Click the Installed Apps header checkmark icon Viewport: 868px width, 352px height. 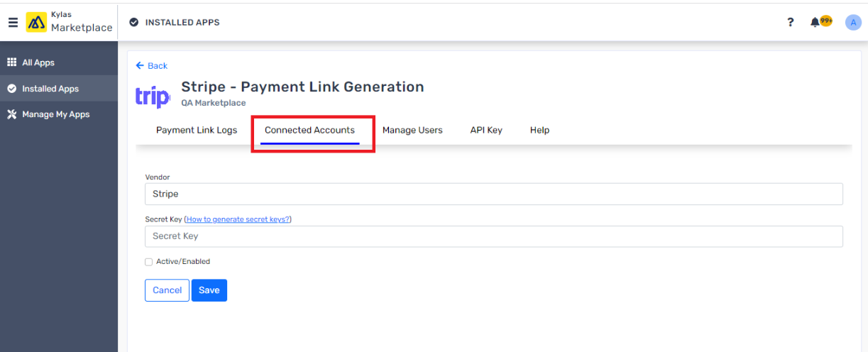134,23
